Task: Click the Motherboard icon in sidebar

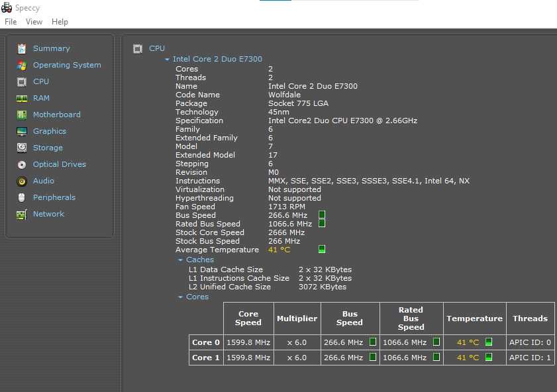Action: pyautogui.click(x=22, y=115)
